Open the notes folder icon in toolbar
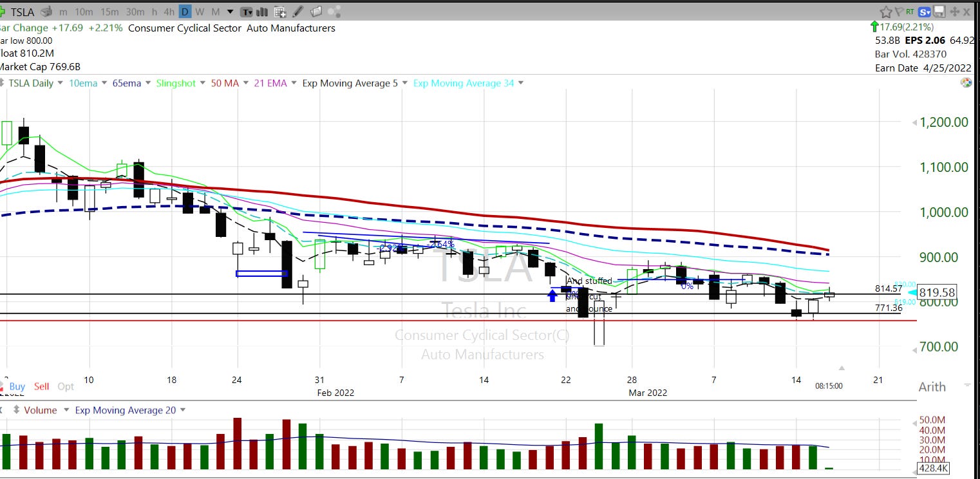 (x=316, y=12)
